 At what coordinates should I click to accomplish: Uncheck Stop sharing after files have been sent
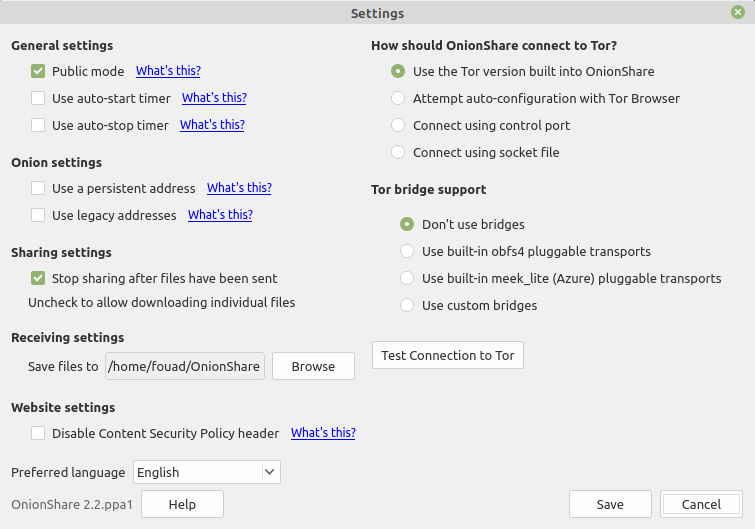tap(38, 278)
